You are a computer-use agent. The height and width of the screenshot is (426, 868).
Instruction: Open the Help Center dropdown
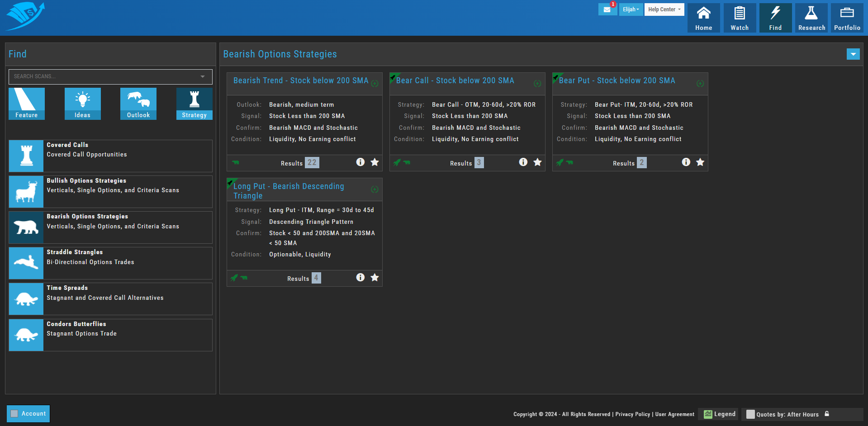click(x=664, y=9)
